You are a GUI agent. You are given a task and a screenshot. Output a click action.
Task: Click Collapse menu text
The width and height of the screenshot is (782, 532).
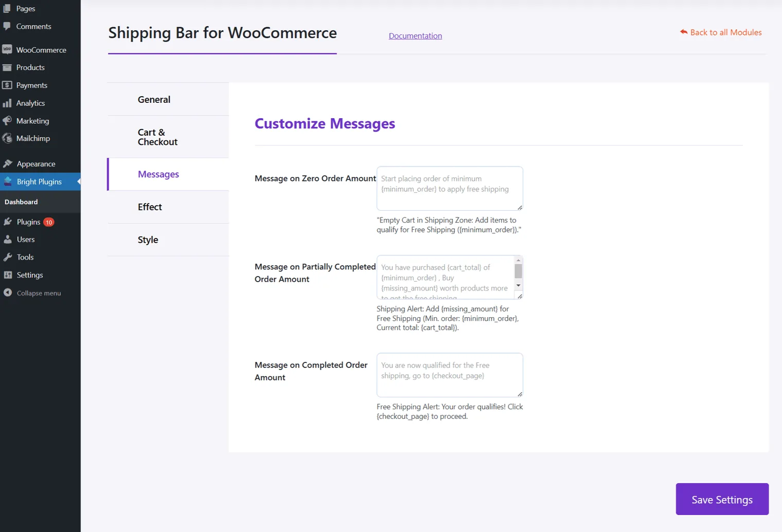[x=39, y=293]
